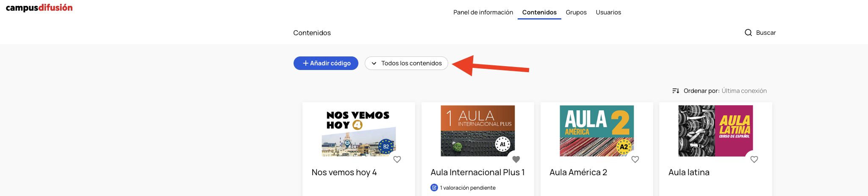
Task: Open the Panel de información tab
Action: click(483, 12)
